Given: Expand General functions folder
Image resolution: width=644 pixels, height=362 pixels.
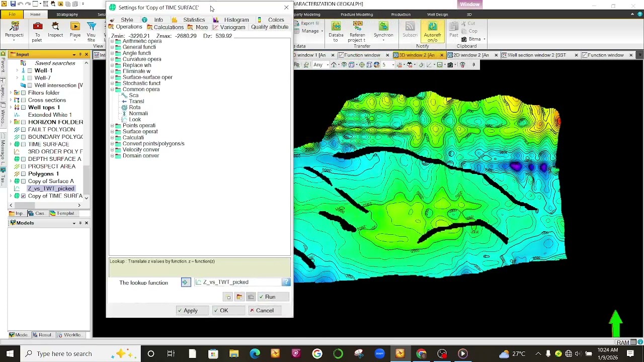Looking at the screenshot, I should click(x=112, y=47).
